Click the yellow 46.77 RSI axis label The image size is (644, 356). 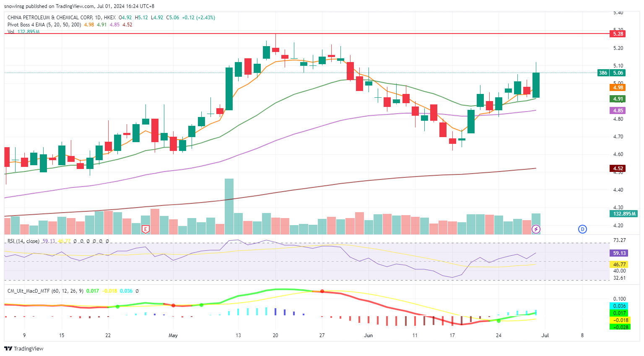pyautogui.click(x=619, y=264)
